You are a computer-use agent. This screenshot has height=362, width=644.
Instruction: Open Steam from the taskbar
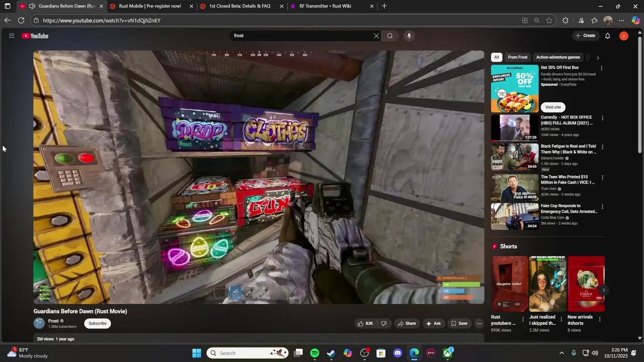point(331,353)
